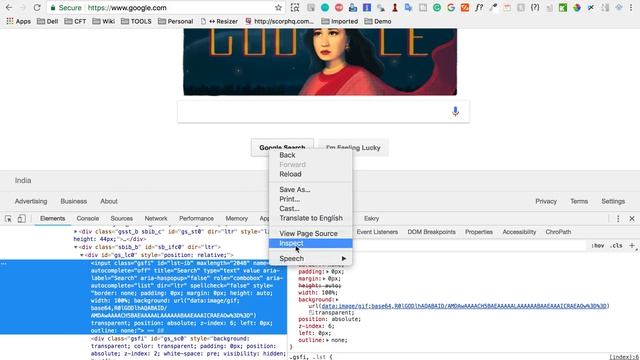Click the browser back arrow
Image resolution: width=640 pixels, height=360 pixels.
click(x=9, y=7)
